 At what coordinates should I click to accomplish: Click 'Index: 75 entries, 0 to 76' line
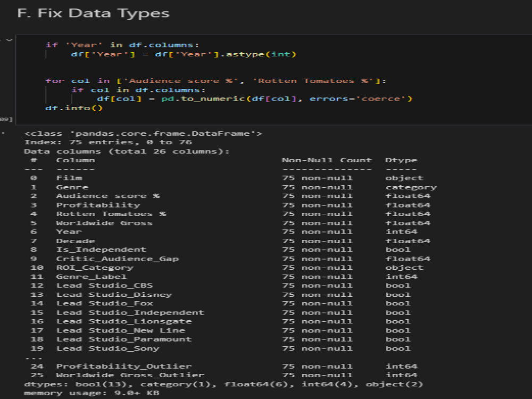tap(108, 142)
